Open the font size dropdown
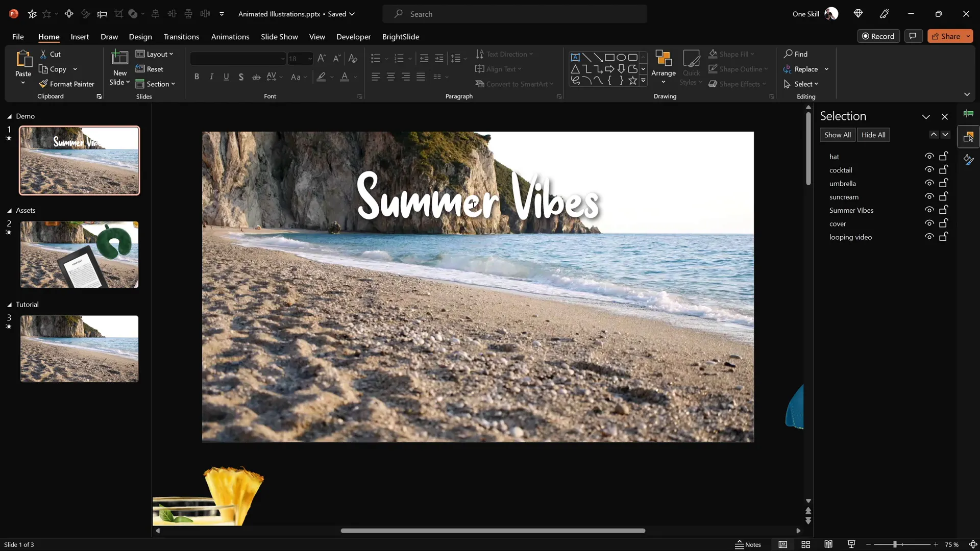Image resolution: width=980 pixels, height=551 pixels. coord(309,59)
